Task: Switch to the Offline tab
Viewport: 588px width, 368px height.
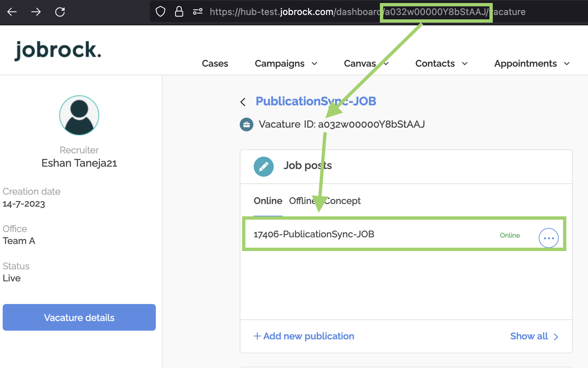Action: pyautogui.click(x=302, y=201)
